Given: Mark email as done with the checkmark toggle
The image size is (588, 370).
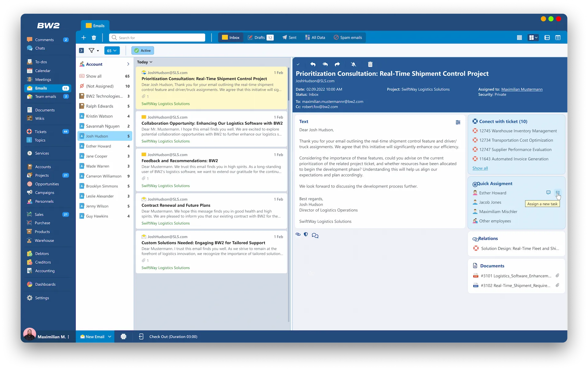Looking at the screenshot, I should coord(298,64).
